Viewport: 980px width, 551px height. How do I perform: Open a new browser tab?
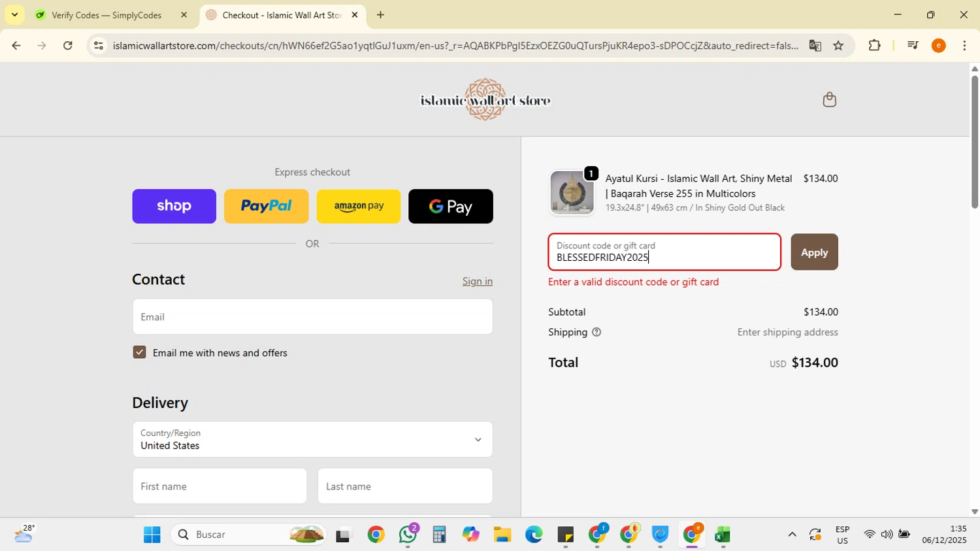click(380, 15)
